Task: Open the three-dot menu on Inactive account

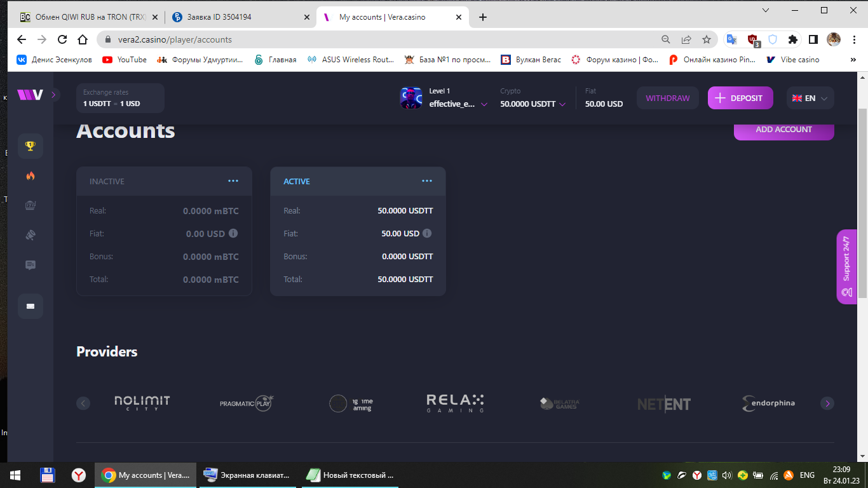Action: point(233,181)
